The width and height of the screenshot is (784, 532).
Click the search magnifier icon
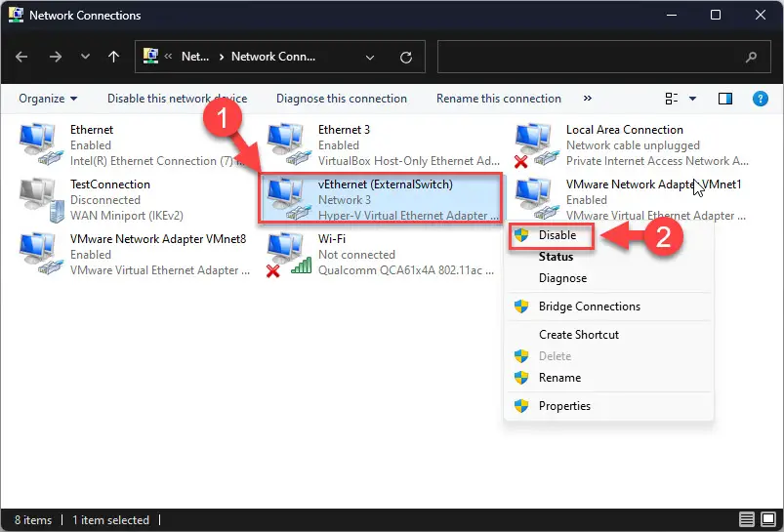coord(751,57)
